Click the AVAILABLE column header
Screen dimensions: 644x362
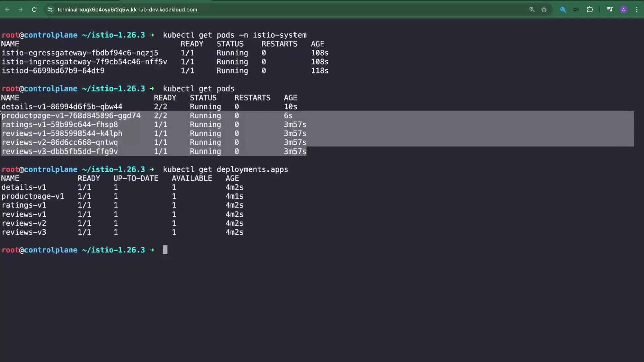192,178
